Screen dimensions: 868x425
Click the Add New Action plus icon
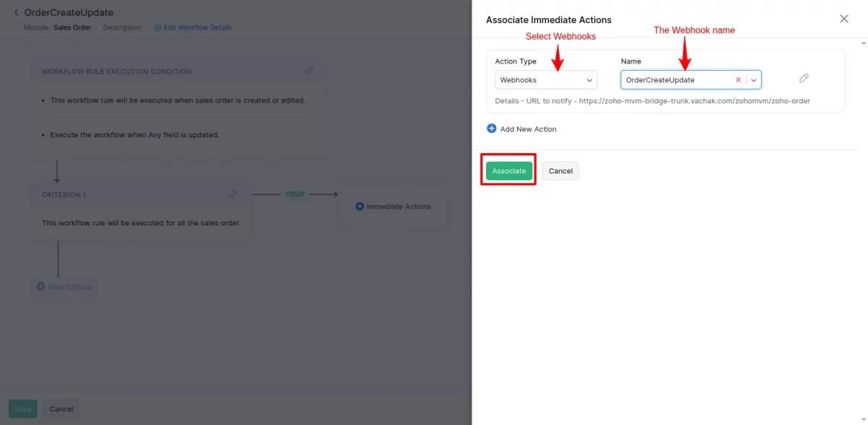tap(492, 128)
